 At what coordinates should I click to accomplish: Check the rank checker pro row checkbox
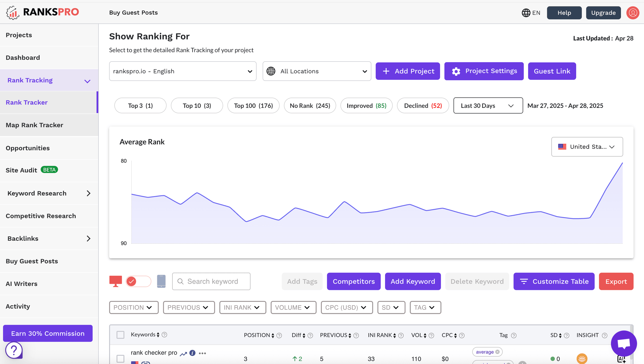tap(120, 358)
